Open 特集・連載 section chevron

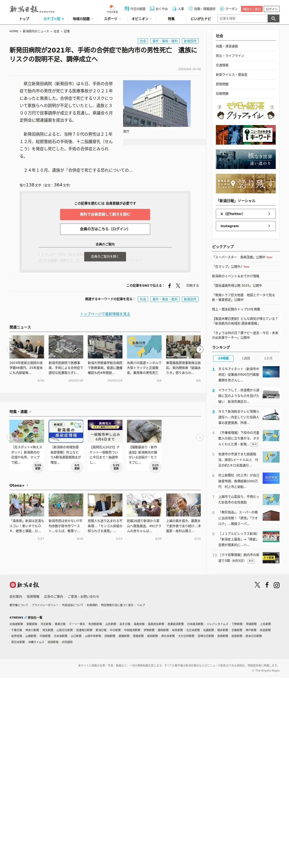coord(30,411)
